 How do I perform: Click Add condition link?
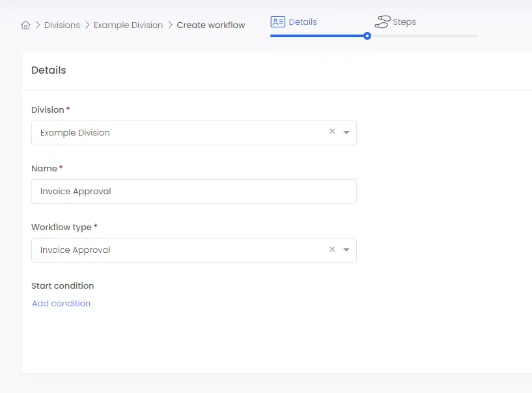61,303
